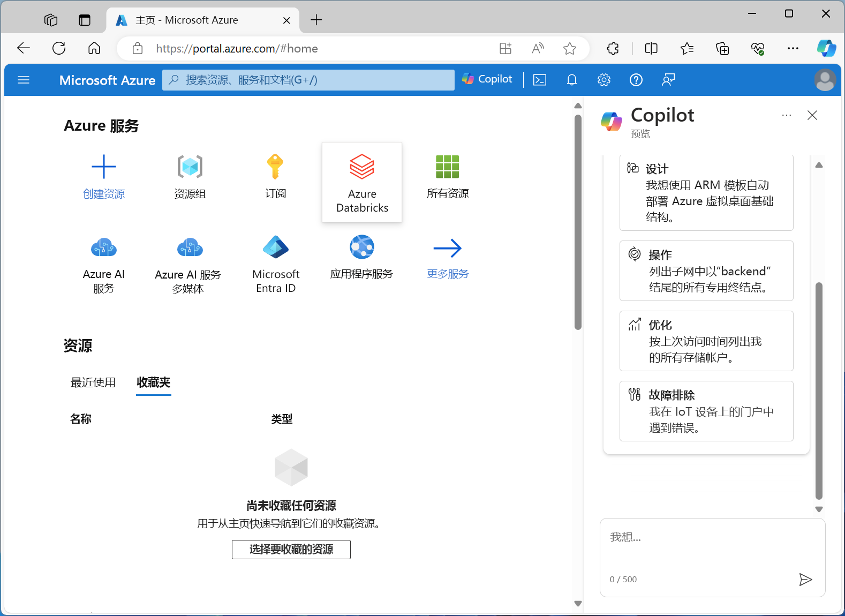Open a new browser tab

tap(316, 20)
